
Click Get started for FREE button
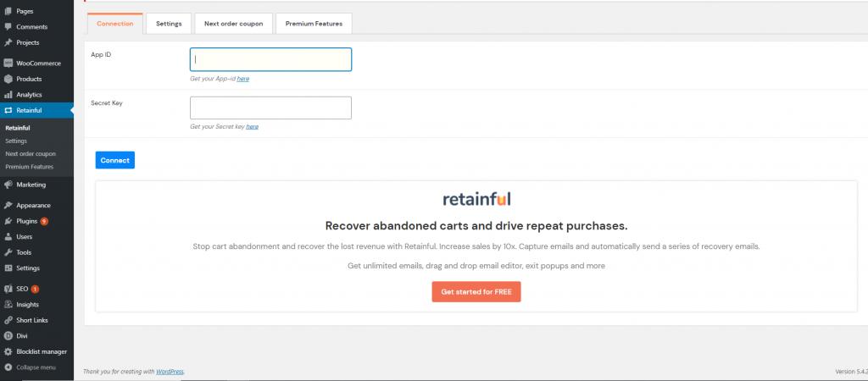tap(476, 291)
